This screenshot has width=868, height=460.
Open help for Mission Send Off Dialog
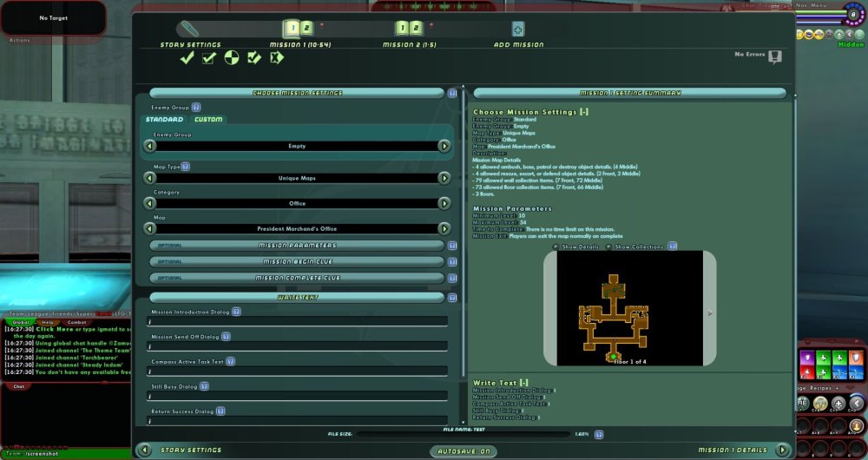tap(226, 337)
